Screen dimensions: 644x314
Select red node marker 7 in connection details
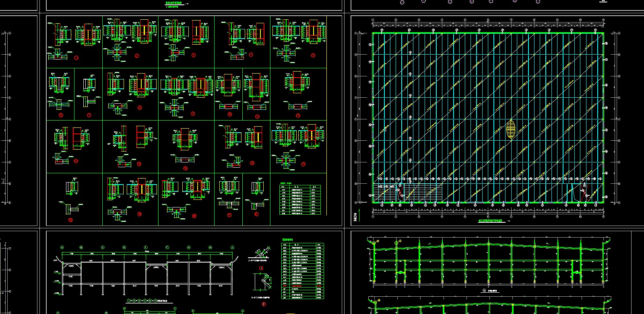pos(89,115)
